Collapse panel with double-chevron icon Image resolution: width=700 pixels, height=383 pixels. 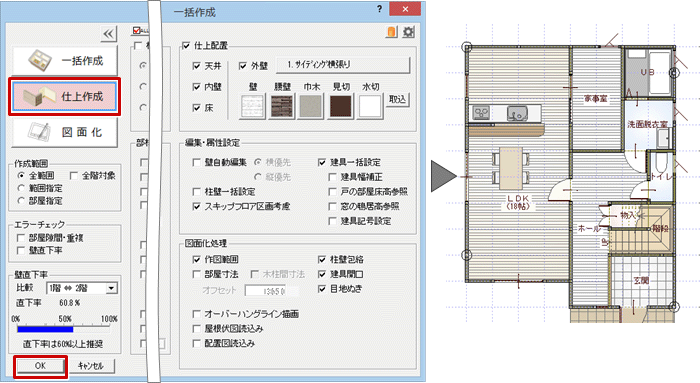108,34
